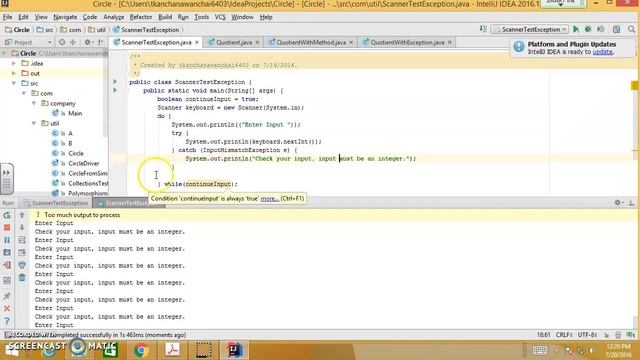Open Search Everywhere magnifier icon
Viewport: 640px width, 360px height.
coord(631,29)
